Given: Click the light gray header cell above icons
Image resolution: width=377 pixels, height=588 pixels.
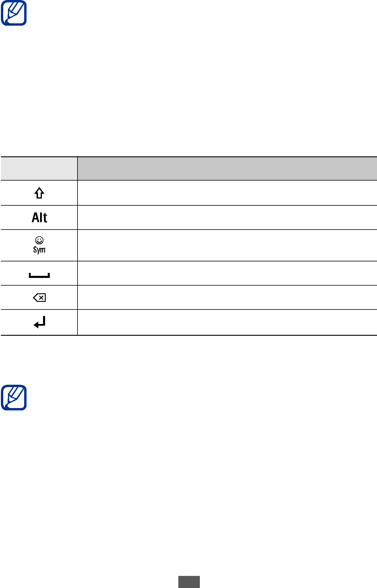Looking at the screenshot, I should coord(39,168).
